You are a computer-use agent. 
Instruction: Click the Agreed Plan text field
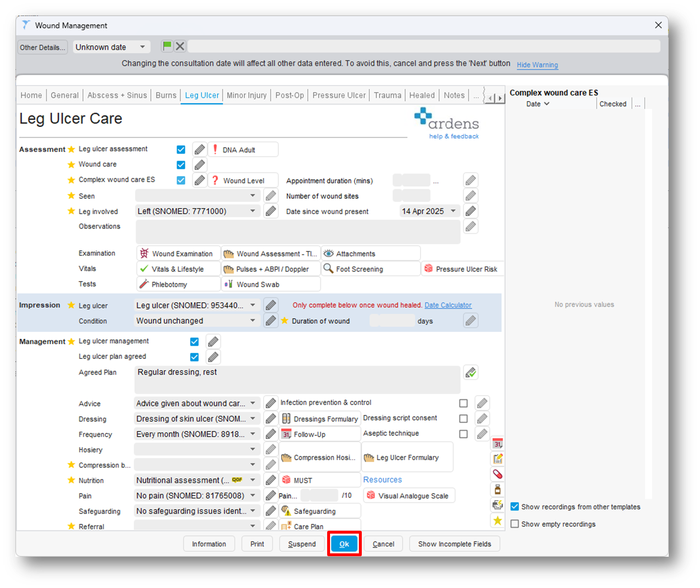click(297, 380)
